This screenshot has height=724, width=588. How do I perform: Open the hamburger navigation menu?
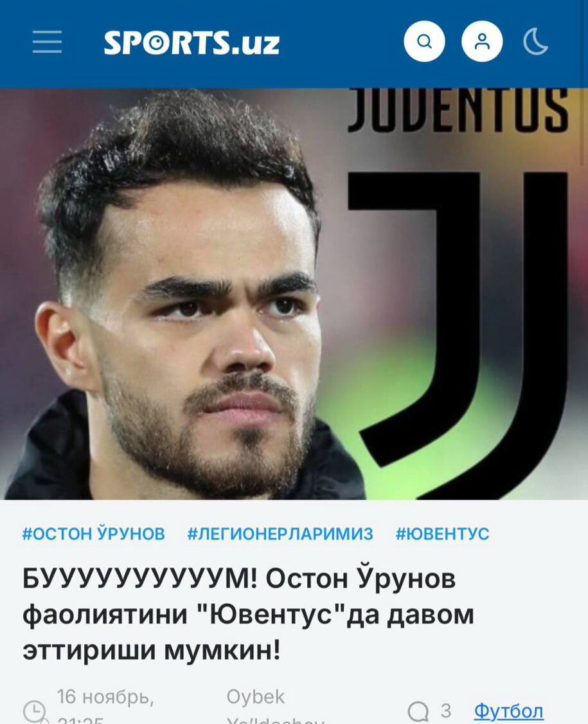[x=47, y=42]
